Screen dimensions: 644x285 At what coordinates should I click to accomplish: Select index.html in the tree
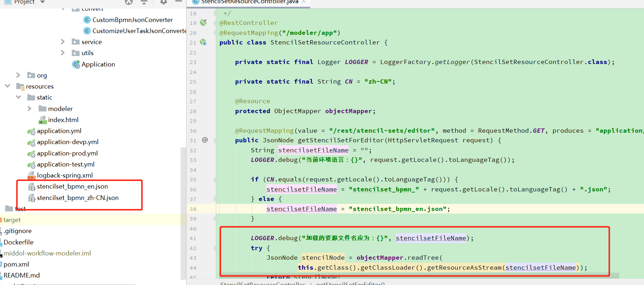pyautogui.click(x=63, y=120)
